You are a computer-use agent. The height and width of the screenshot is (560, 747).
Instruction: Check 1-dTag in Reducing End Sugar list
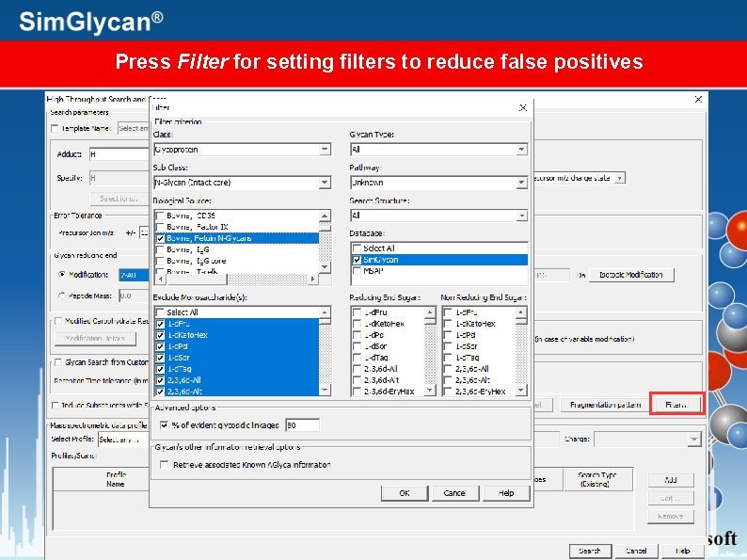(x=357, y=358)
